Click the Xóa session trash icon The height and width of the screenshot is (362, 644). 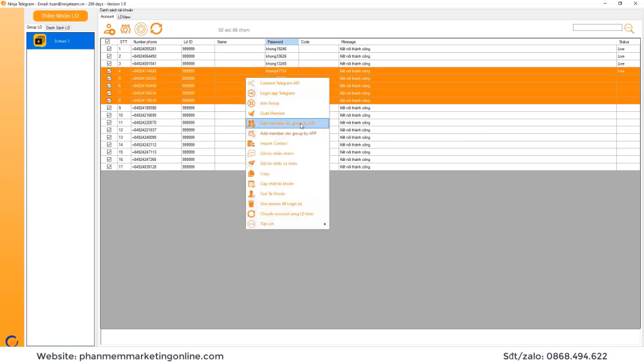click(x=252, y=204)
